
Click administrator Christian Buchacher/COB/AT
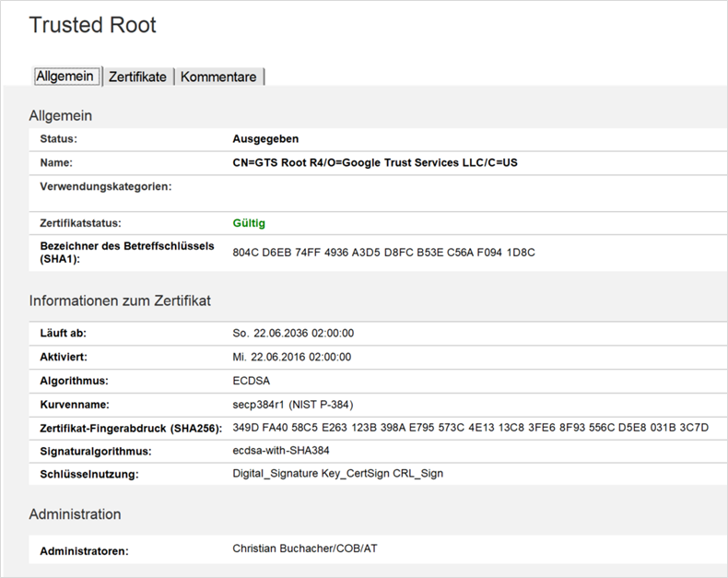(305, 549)
